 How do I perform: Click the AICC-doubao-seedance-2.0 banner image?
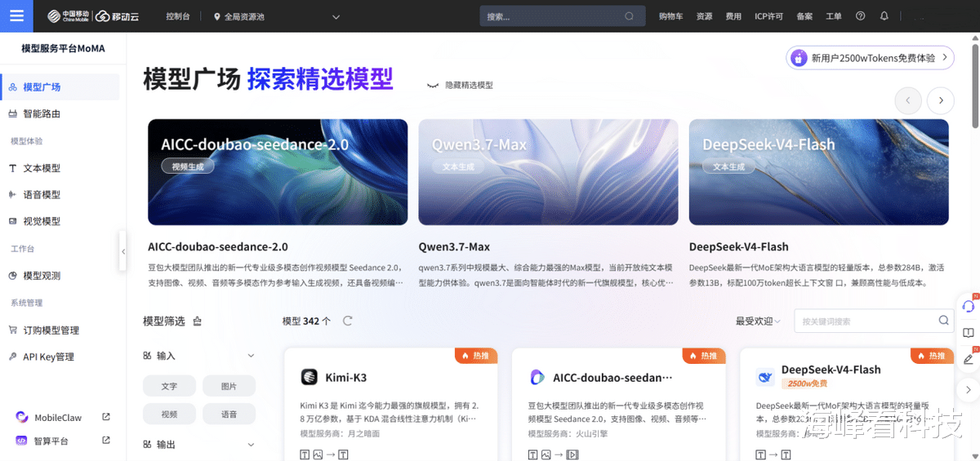click(x=278, y=172)
